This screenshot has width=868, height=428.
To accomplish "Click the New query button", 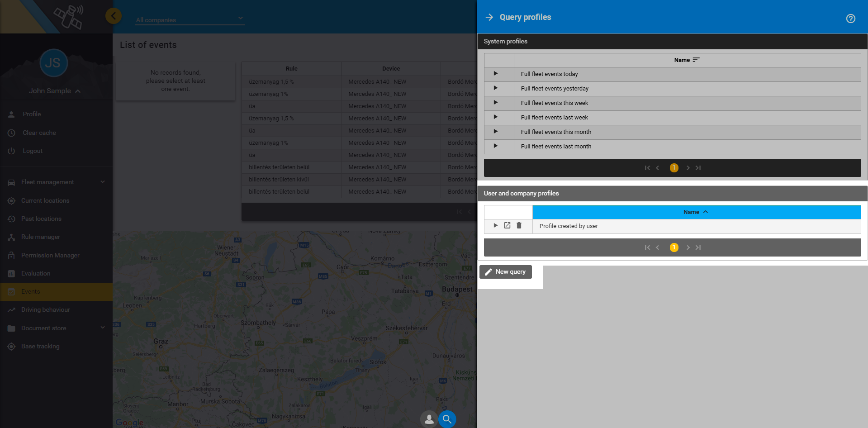I will pos(506,272).
